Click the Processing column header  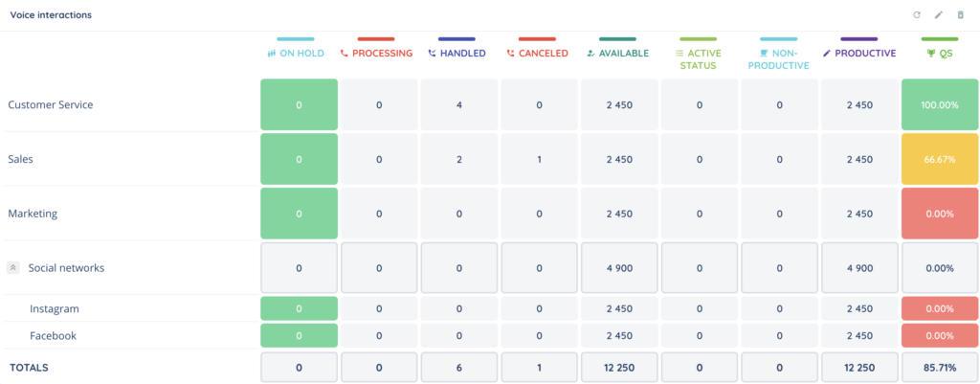(x=376, y=54)
